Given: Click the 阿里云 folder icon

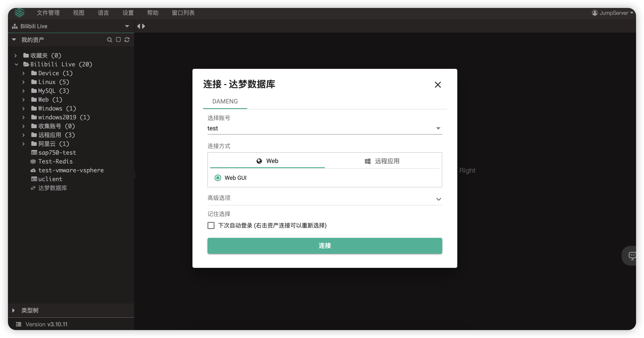Looking at the screenshot, I should click(34, 143).
